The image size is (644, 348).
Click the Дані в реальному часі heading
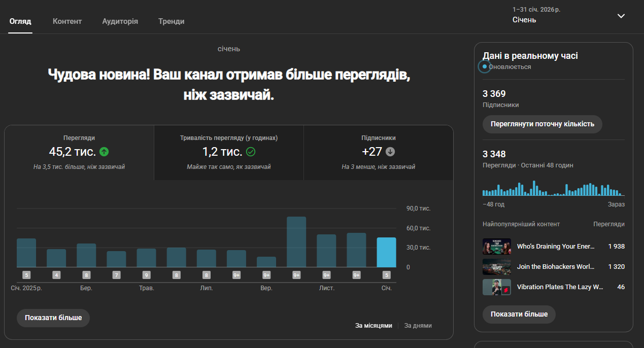(x=530, y=56)
